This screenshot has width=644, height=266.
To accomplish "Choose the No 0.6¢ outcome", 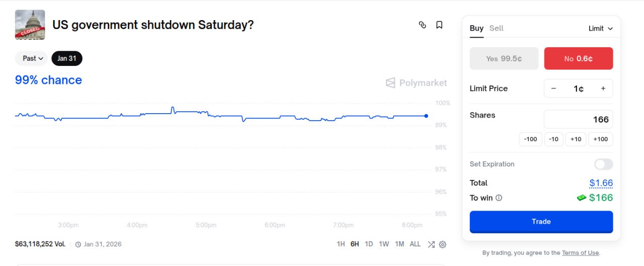I will (578, 58).
